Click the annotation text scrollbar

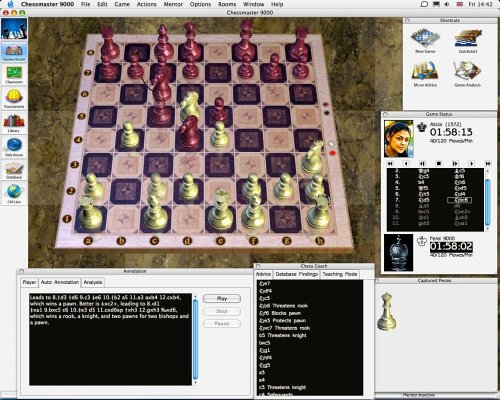pos(195,339)
